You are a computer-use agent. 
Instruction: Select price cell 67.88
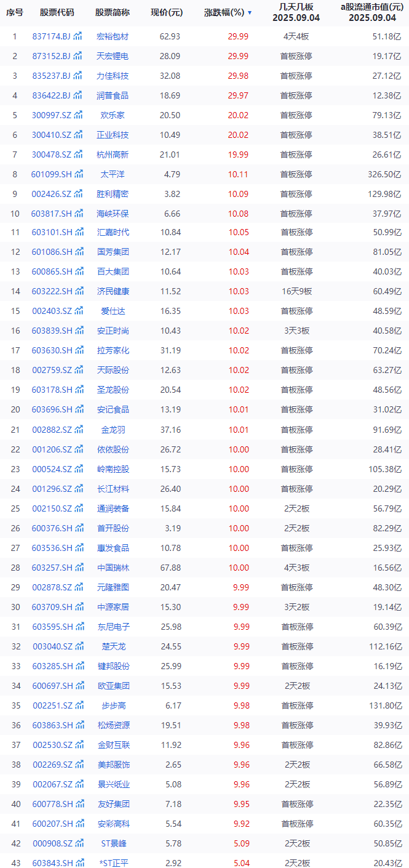point(170,568)
